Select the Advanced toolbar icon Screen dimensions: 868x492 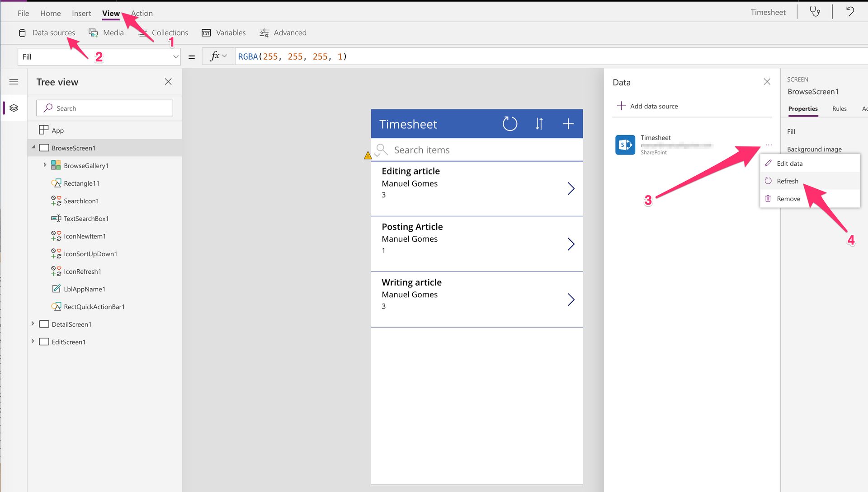pyautogui.click(x=264, y=33)
